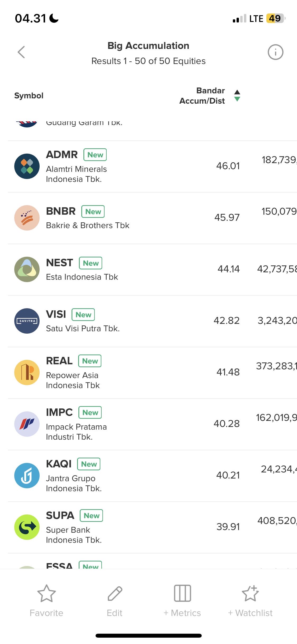The width and height of the screenshot is (297, 644).
Task: Open the add Metrics columns icon
Action: [182, 593]
